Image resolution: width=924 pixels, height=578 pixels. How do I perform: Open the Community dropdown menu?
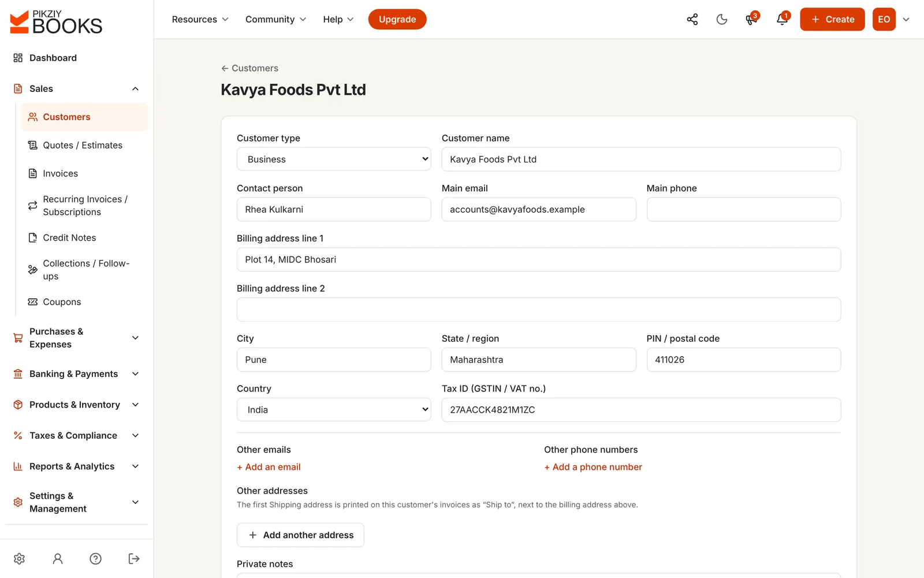(x=276, y=20)
